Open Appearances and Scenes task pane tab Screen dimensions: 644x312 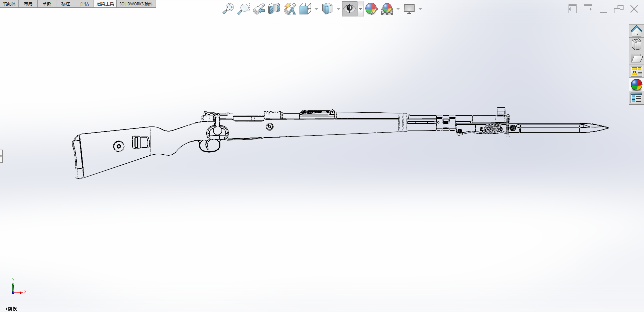pos(636,85)
